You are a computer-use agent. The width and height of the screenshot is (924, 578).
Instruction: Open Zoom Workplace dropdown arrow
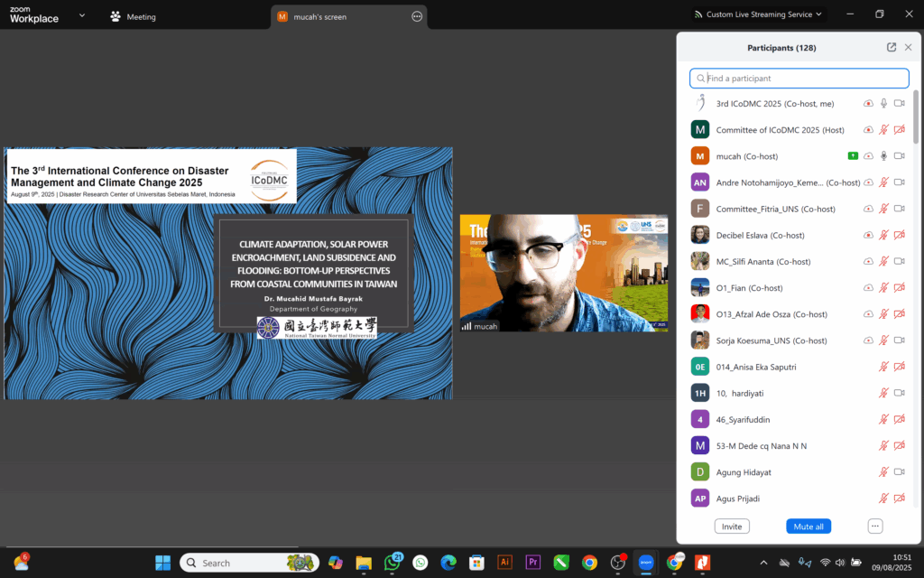click(82, 15)
